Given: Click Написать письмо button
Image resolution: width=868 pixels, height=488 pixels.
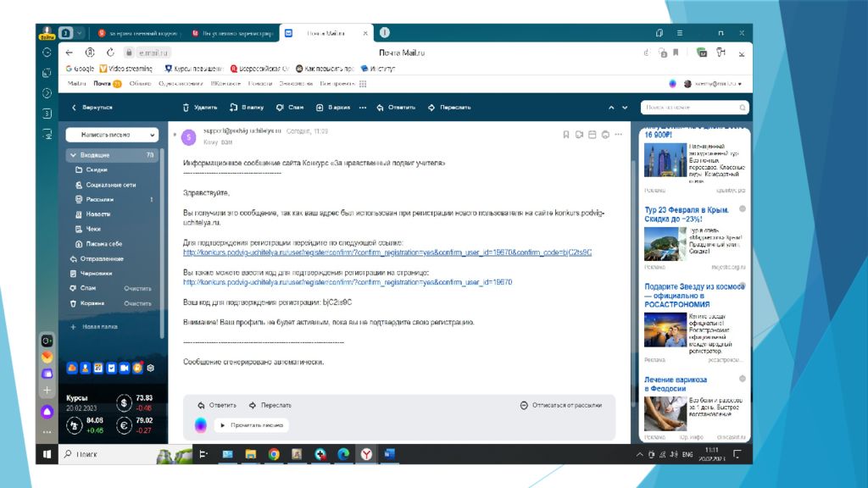Looking at the screenshot, I should (x=106, y=135).
